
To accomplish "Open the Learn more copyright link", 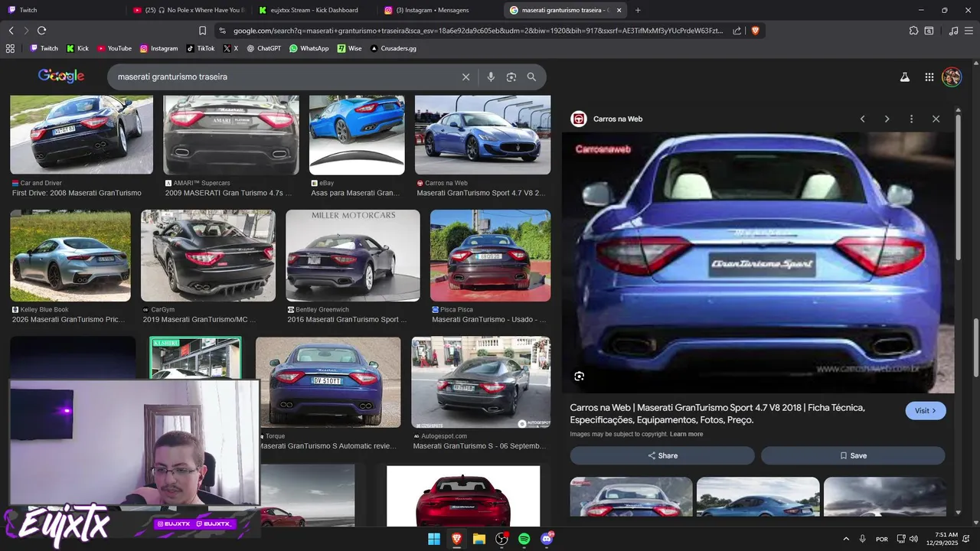I will pyautogui.click(x=686, y=434).
